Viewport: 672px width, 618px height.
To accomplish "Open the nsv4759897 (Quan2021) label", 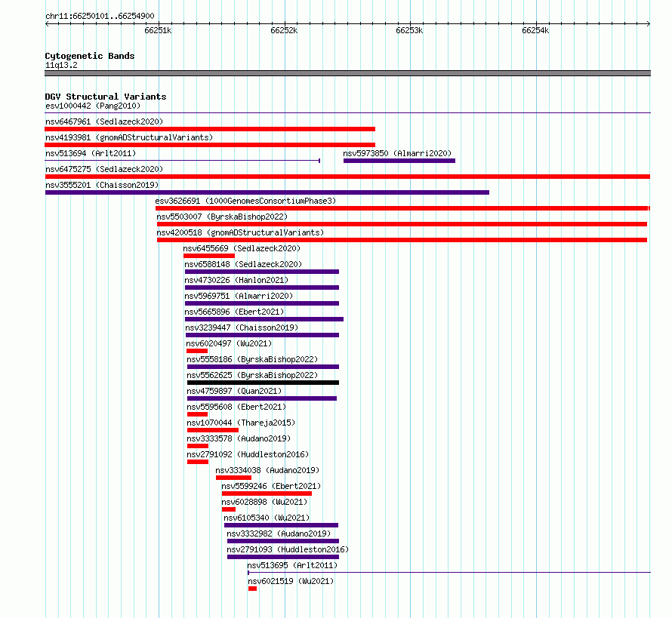I will pyautogui.click(x=234, y=391).
